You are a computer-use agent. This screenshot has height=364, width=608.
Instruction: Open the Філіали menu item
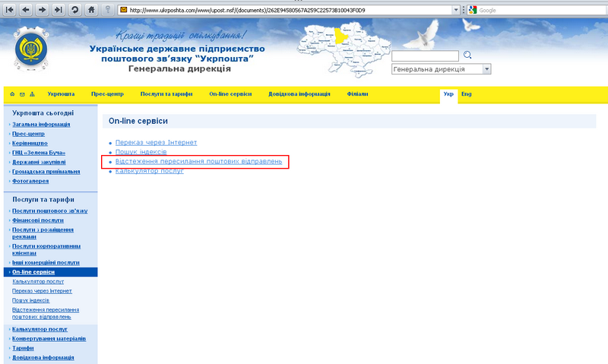click(357, 94)
